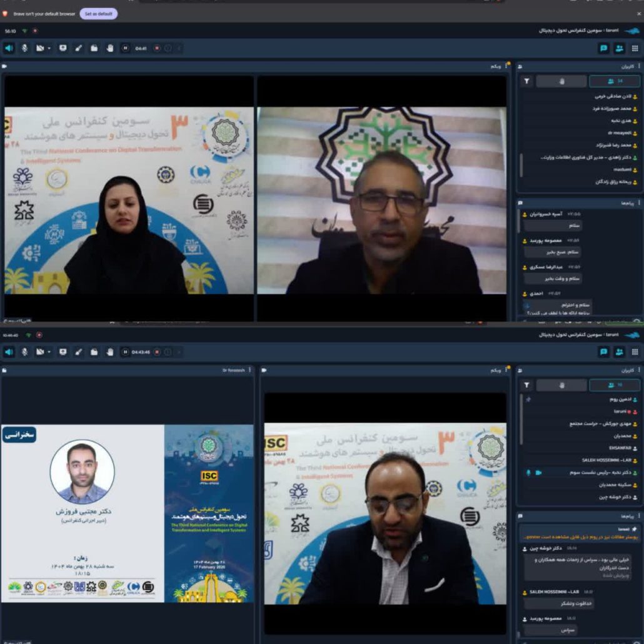Unmute the microphone in the upper meeting toolbar
The width and height of the screenshot is (644, 644).
(25, 48)
